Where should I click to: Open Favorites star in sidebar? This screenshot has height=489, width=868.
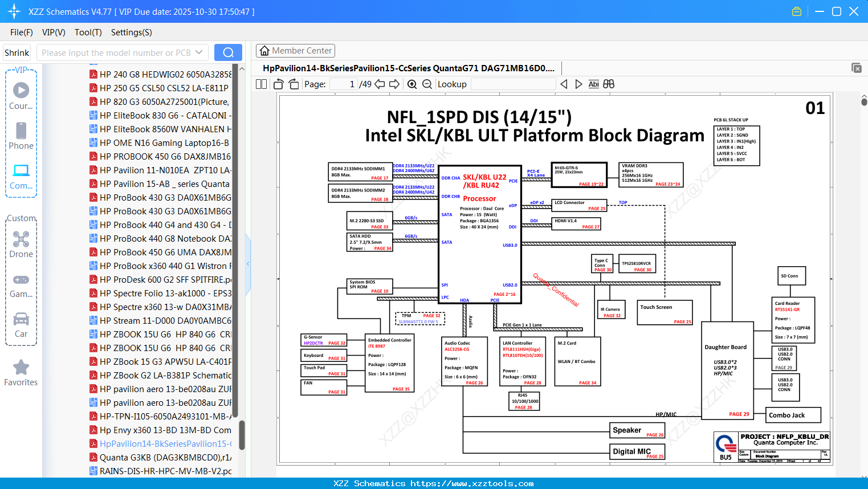click(x=21, y=373)
